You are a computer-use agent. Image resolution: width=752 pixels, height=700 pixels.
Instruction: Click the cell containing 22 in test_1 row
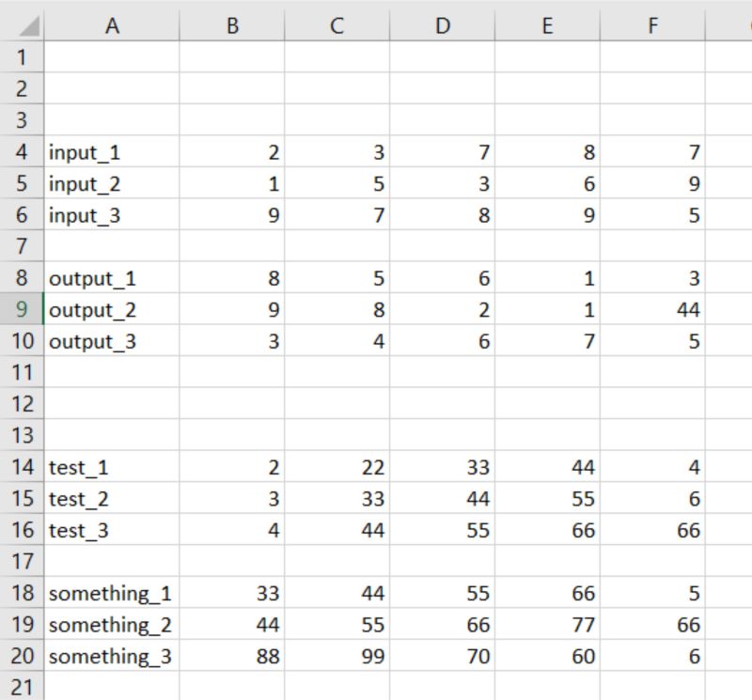coord(339,467)
